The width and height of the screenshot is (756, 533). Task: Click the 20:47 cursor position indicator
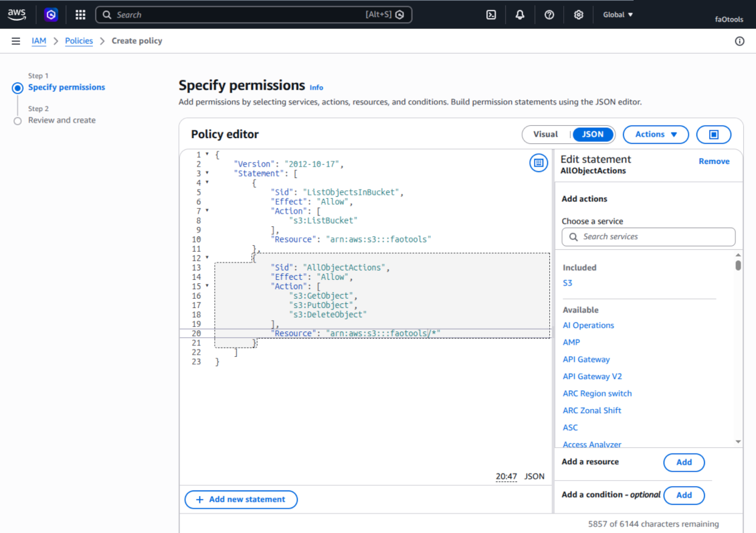506,477
